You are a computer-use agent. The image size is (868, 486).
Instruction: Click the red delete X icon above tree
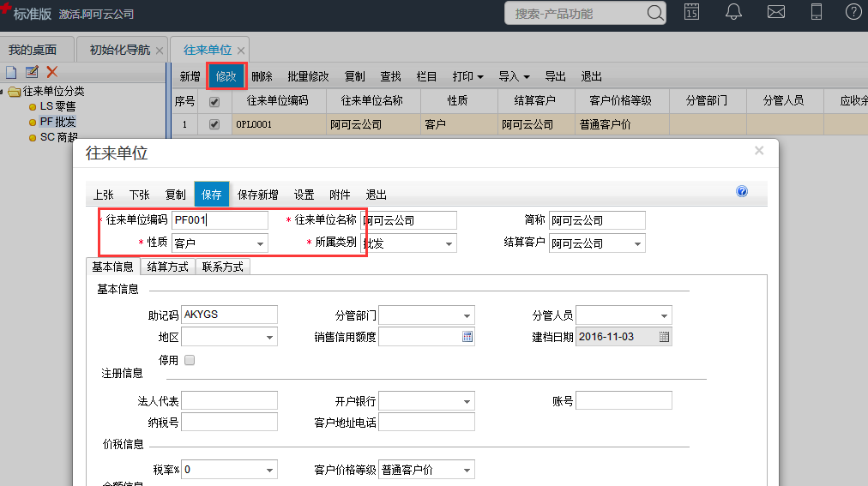pyautogui.click(x=52, y=72)
